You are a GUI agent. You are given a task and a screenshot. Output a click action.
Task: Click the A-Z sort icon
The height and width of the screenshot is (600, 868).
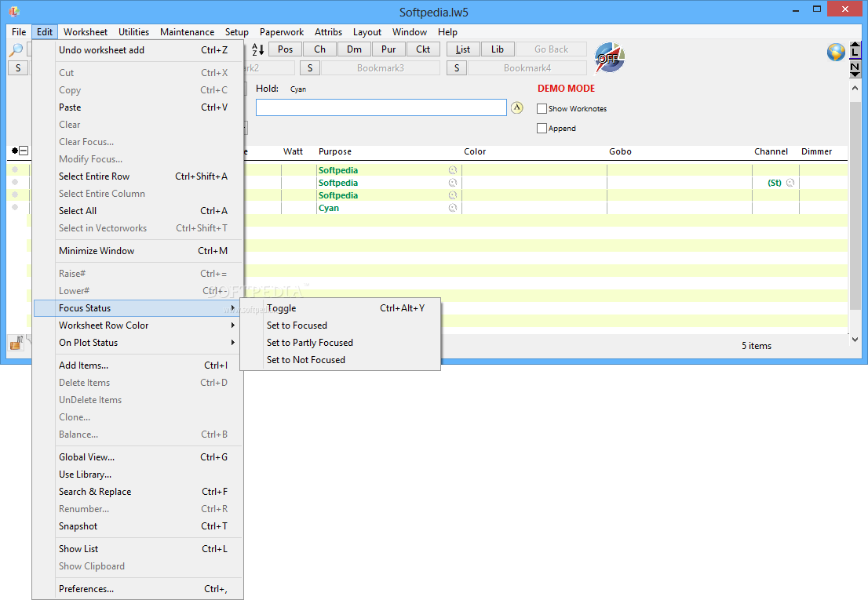tap(257, 49)
